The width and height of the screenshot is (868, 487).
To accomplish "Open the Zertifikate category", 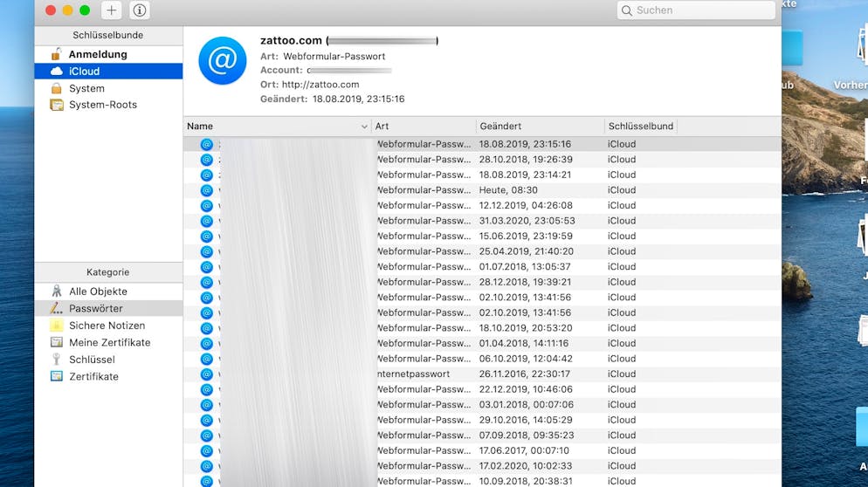I will pyautogui.click(x=93, y=377).
